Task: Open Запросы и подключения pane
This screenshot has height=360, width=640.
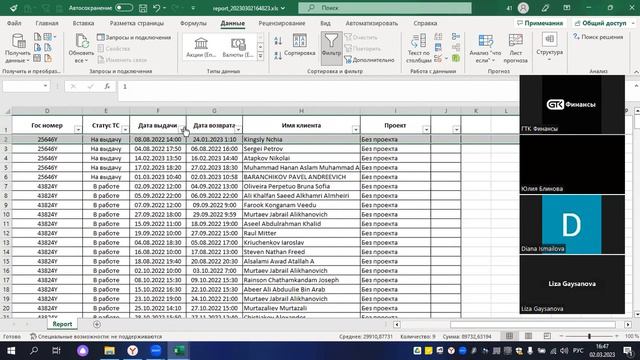Action: tap(134, 37)
